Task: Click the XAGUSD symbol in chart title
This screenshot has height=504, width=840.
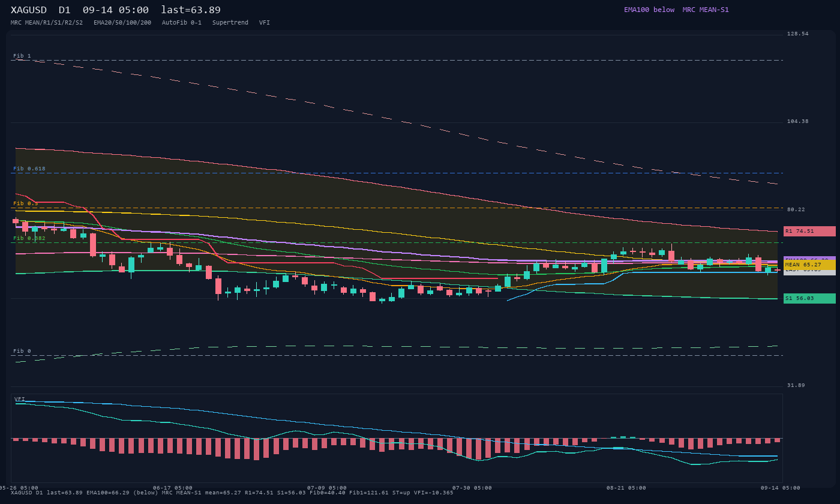Action: click(29, 10)
